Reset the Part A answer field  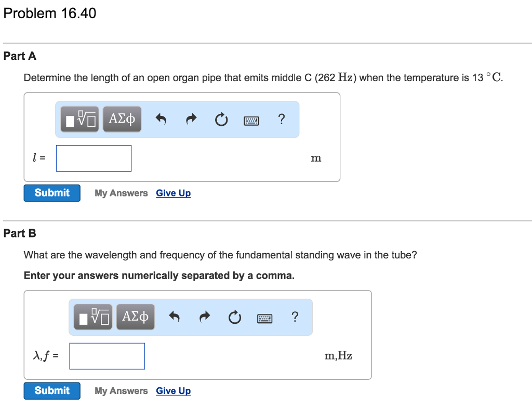(x=221, y=119)
